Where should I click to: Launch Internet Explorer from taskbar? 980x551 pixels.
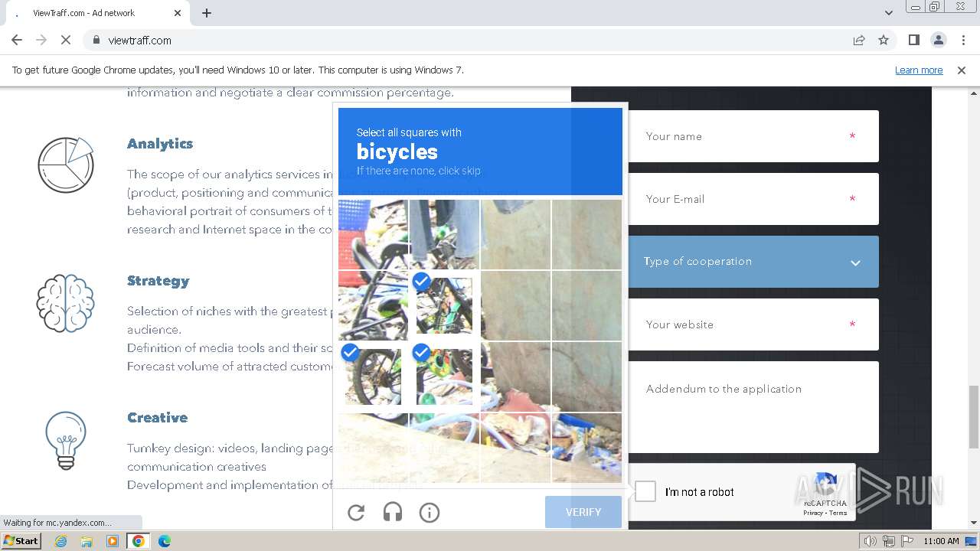coord(61,541)
